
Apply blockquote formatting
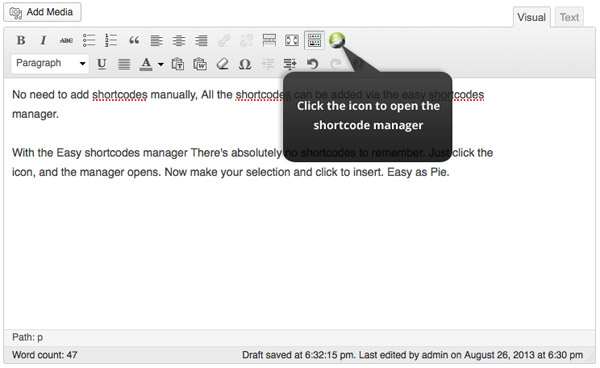click(x=134, y=40)
